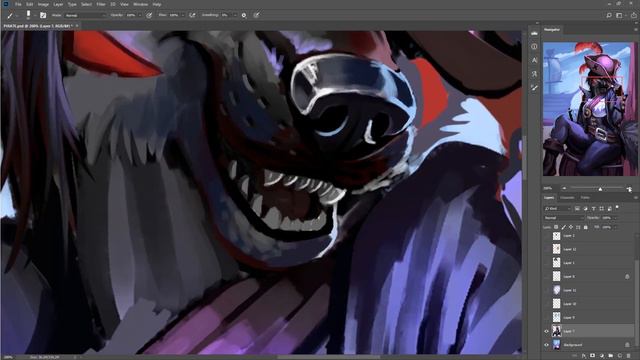Image resolution: width=640 pixels, height=360 pixels.
Task: Open the Help menu
Action: (157, 4)
